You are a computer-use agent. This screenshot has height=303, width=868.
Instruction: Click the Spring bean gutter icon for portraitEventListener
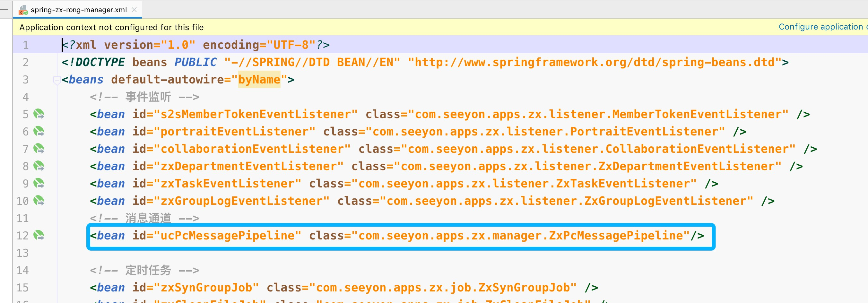tap(39, 131)
